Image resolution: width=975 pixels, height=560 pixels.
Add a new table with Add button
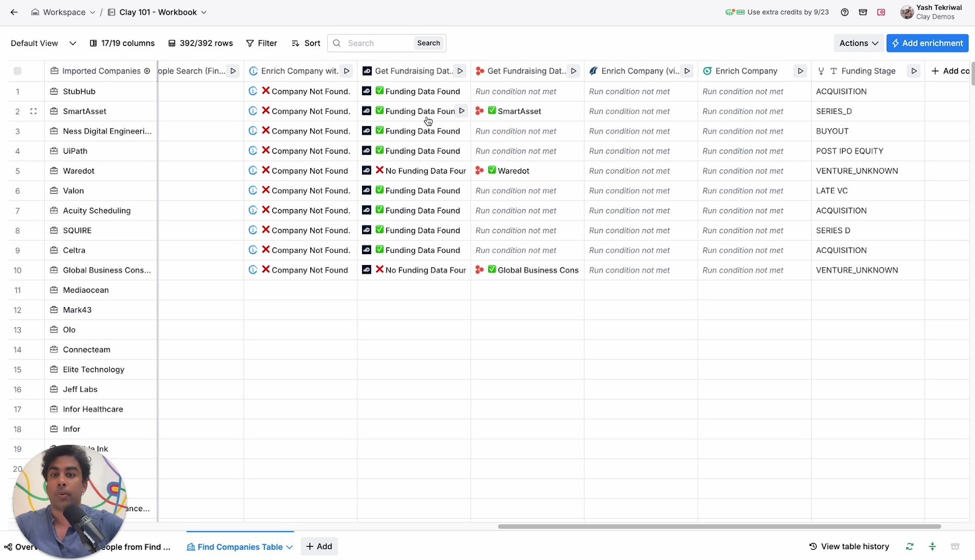(x=319, y=547)
